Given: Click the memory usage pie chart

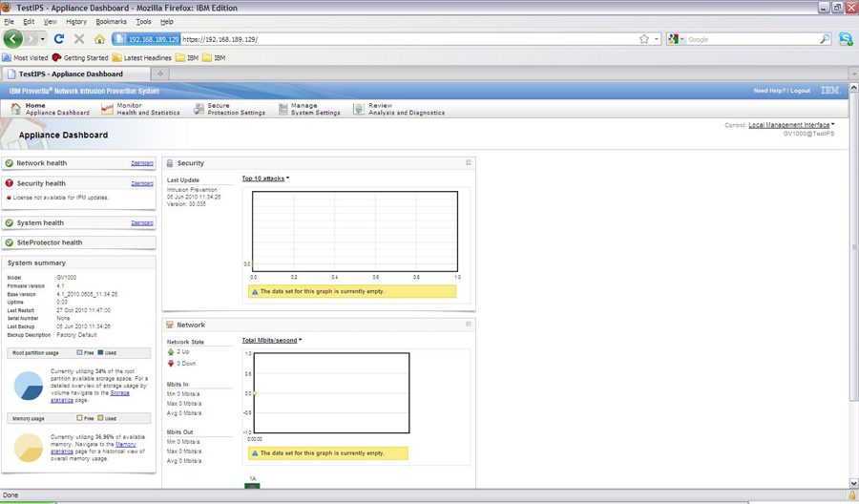Looking at the screenshot, I should pos(29,448).
